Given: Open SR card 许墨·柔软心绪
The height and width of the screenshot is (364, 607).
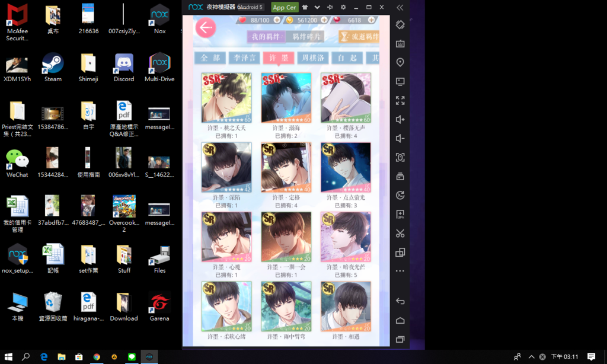Looking at the screenshot, I should pos(226,306).
